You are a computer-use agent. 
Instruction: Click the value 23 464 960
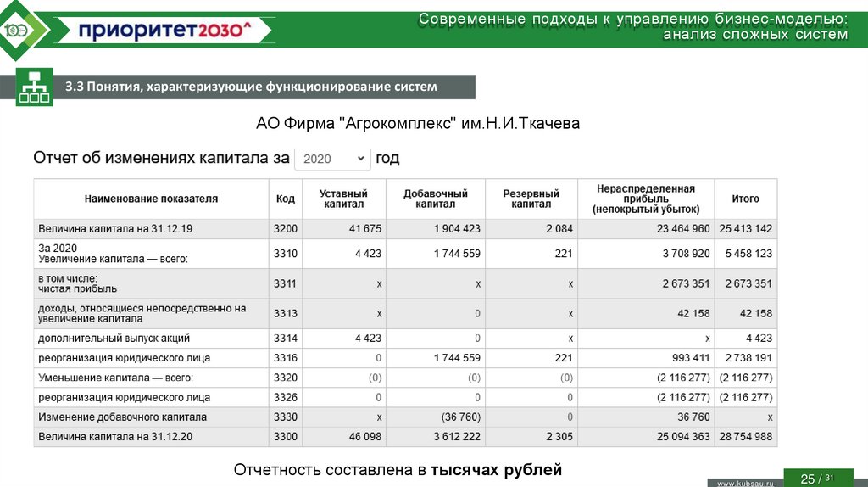tap(683, 229)
